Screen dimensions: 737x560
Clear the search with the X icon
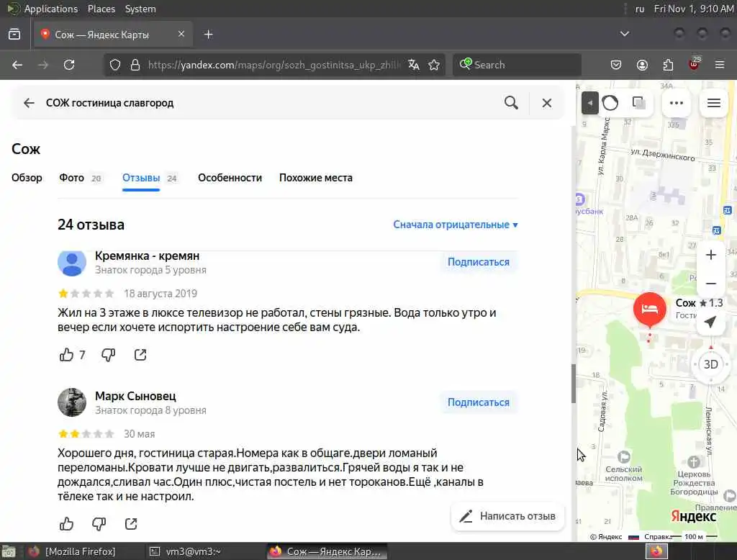click(547, 103)
